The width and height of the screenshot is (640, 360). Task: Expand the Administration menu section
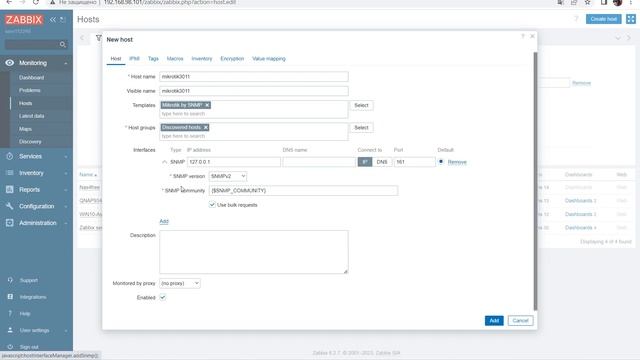[x=66, y=223]
